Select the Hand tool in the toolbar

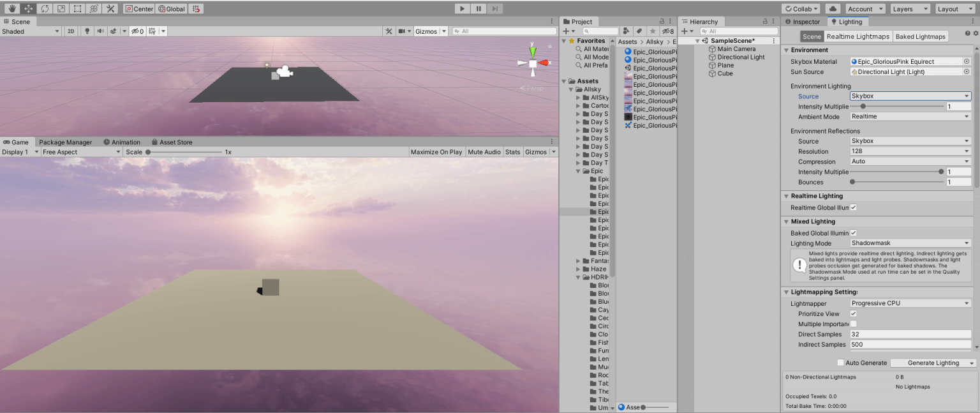[x=11, y=8]
